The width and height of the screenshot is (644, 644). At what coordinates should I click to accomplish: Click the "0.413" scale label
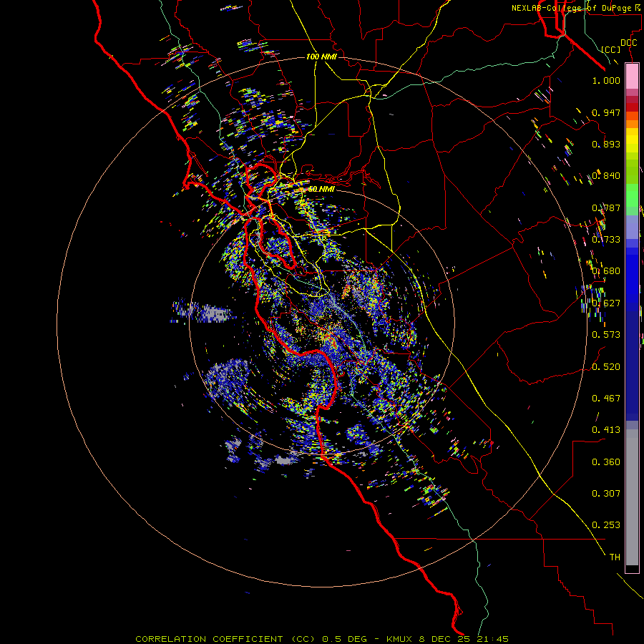[606, 429]
